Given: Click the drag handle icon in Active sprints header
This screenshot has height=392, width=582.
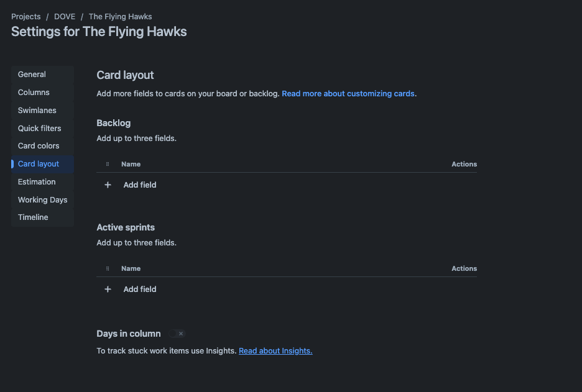Looking at the screenshot, I should 108,268.
